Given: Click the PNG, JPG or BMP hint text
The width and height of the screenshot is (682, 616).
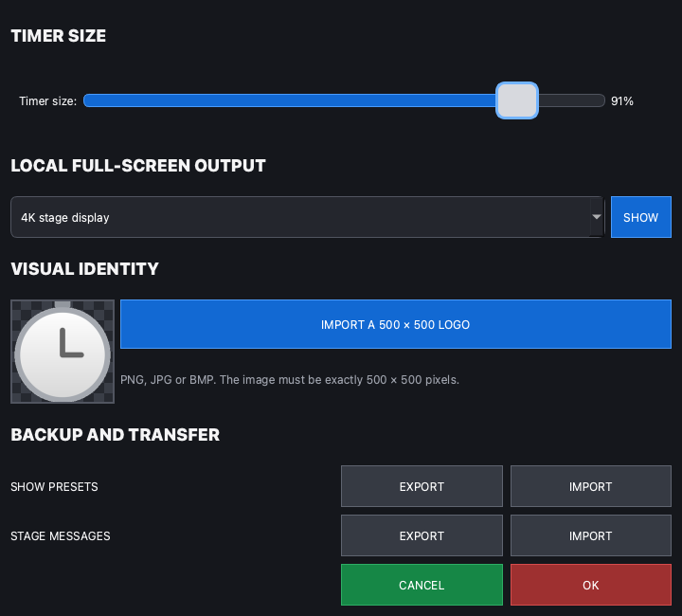Looking at the screenshot, I should pos(290,380).
